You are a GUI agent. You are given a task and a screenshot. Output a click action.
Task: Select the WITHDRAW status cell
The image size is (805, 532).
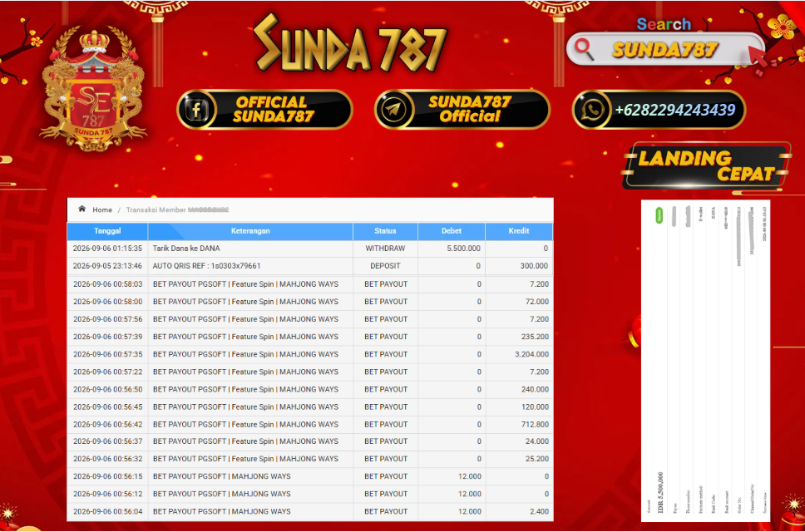tap(385, 249)
